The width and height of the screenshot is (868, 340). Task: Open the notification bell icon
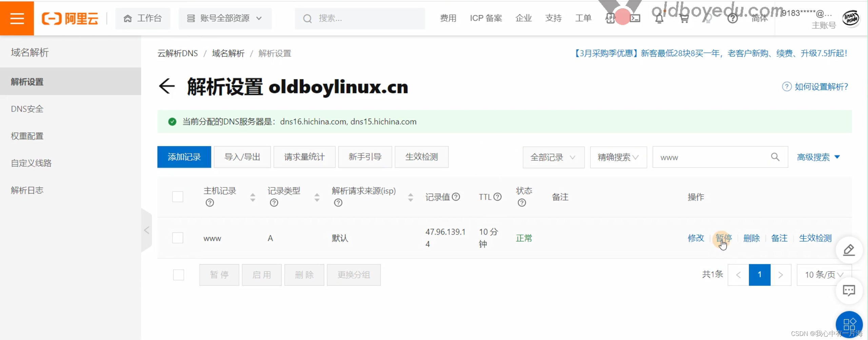click(x=659, y=18)
